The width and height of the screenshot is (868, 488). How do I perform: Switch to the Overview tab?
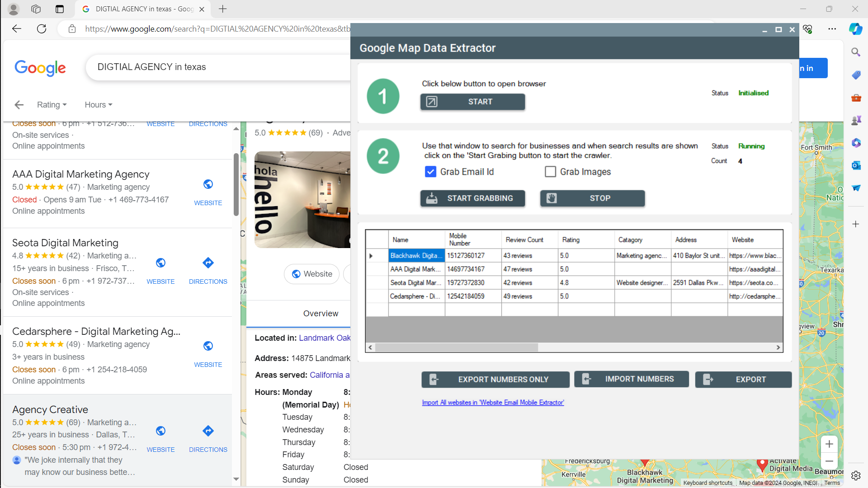coord(321,314)
